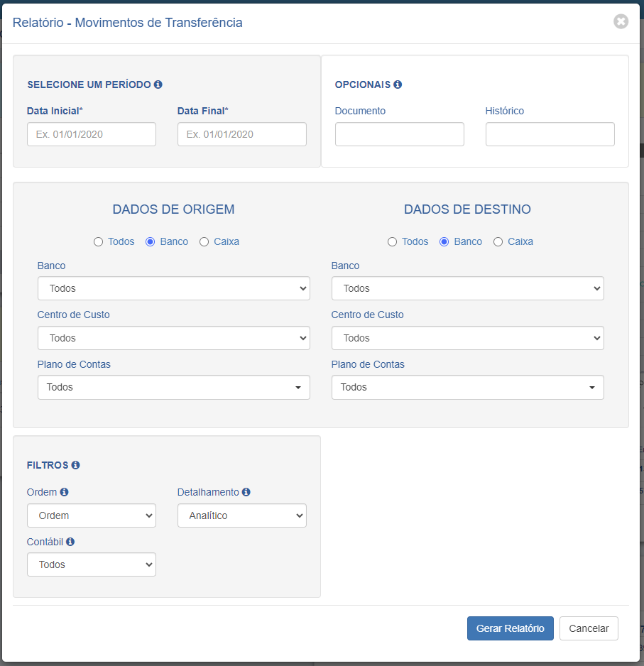Click info icon beside Selecione um Período
Viewport: 644px width, 666px height.
pos(158,84)
